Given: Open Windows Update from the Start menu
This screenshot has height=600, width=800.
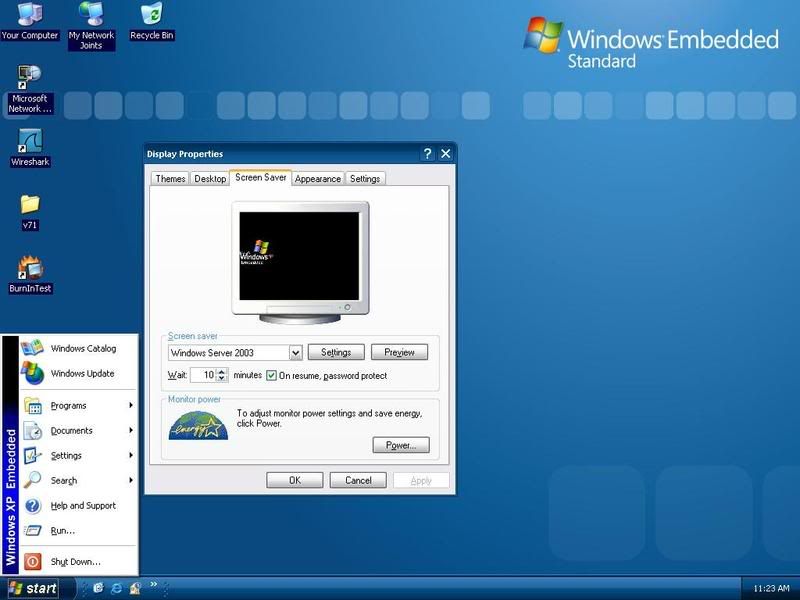Looking at the screenshot, I should click(82, 374).
